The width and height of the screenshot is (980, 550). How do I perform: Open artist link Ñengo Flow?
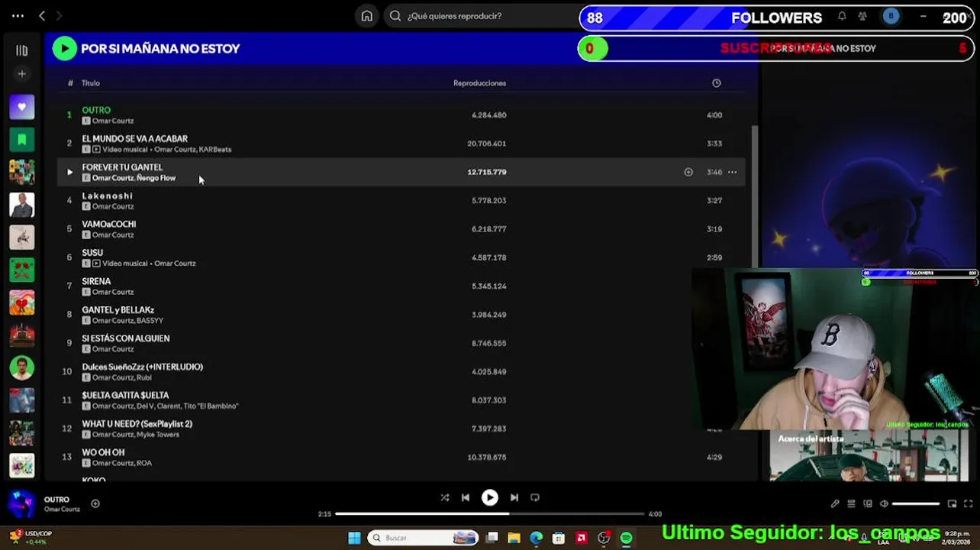tap(156, 178)
